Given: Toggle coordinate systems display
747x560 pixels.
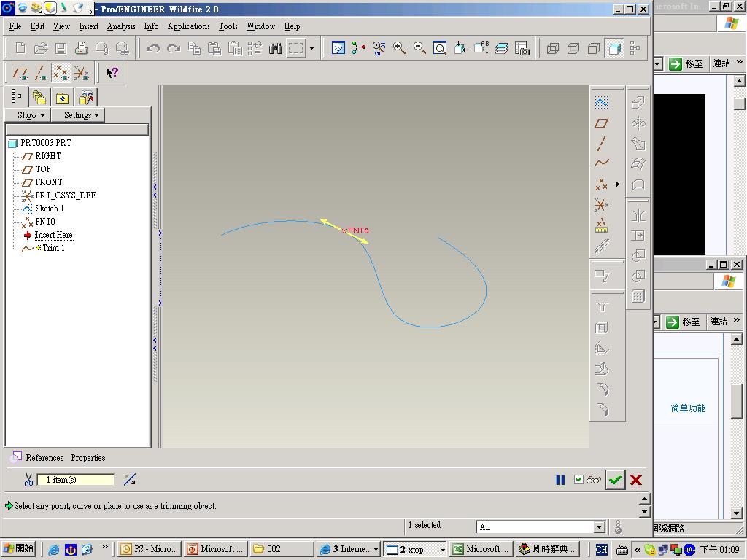Looking at the screenshot, I should (x=82, y=73).
